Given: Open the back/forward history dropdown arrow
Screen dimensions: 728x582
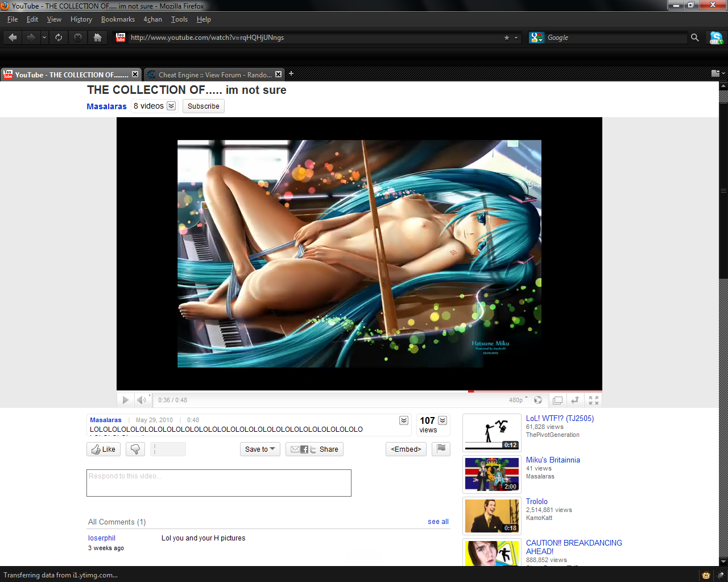Looking at the screenshot, I should click(x=44, y=38).
